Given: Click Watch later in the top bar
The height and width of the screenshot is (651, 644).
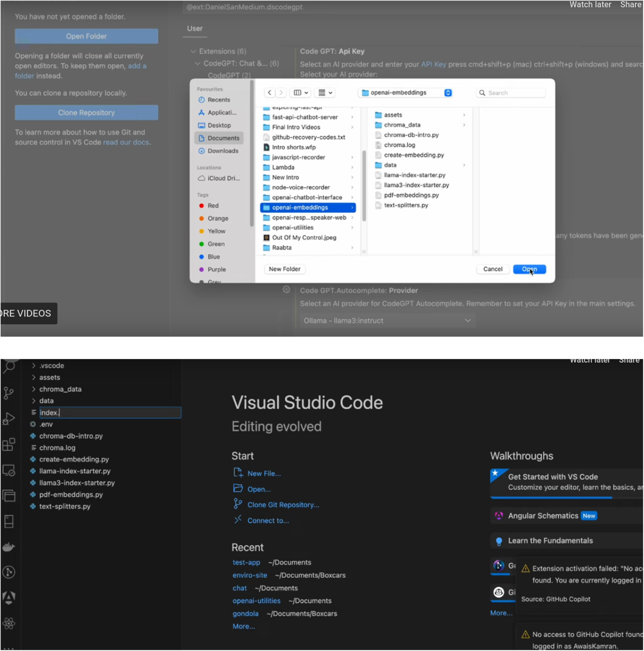Looking at the screenshot, I should pos(590,5).
